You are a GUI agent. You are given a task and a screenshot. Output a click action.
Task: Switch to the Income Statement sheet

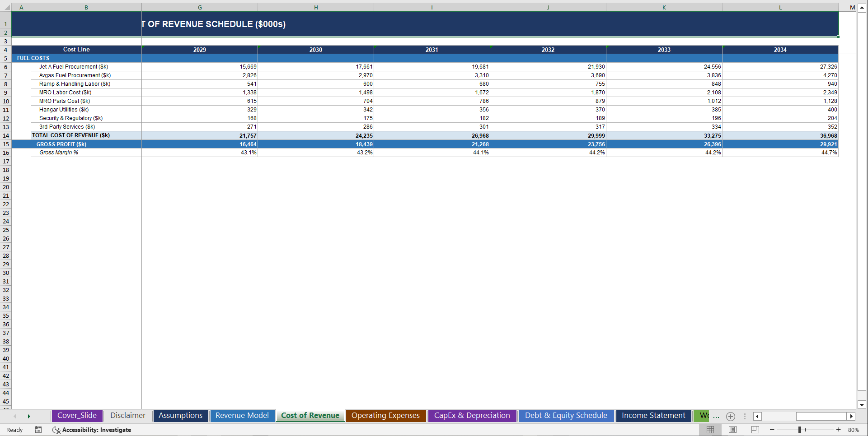coord(653,416)
